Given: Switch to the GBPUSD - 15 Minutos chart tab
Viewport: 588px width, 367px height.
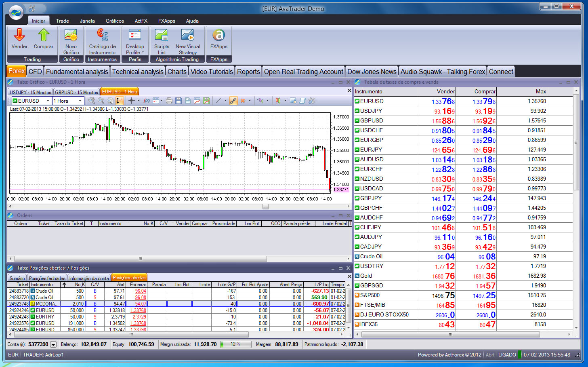Looking at the screenshot, I should click(x=76, y=92).
